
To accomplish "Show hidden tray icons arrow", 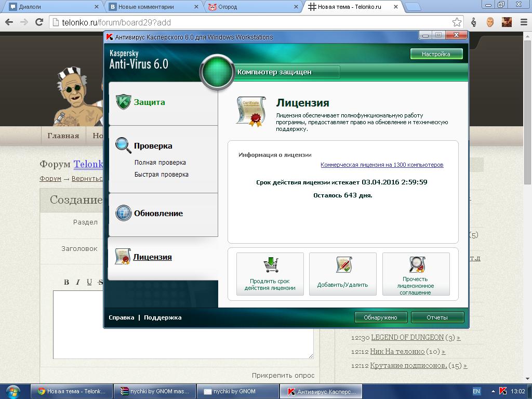I will [x=493, y=392].
